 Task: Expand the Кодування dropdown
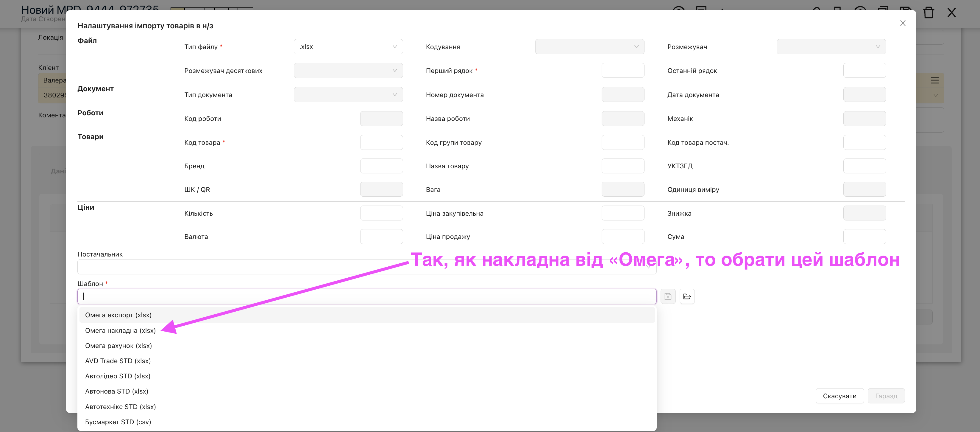click(x=589, y=47)
